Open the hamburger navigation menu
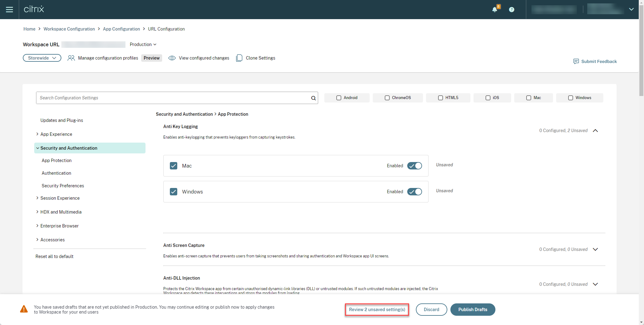 pyautogui.click(x=10, y=9)
